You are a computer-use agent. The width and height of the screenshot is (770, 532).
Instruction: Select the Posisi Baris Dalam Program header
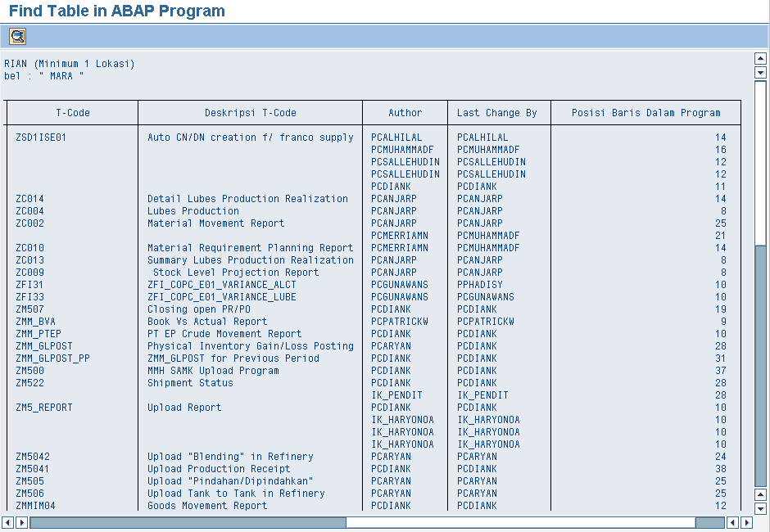(x=646, y=113)
